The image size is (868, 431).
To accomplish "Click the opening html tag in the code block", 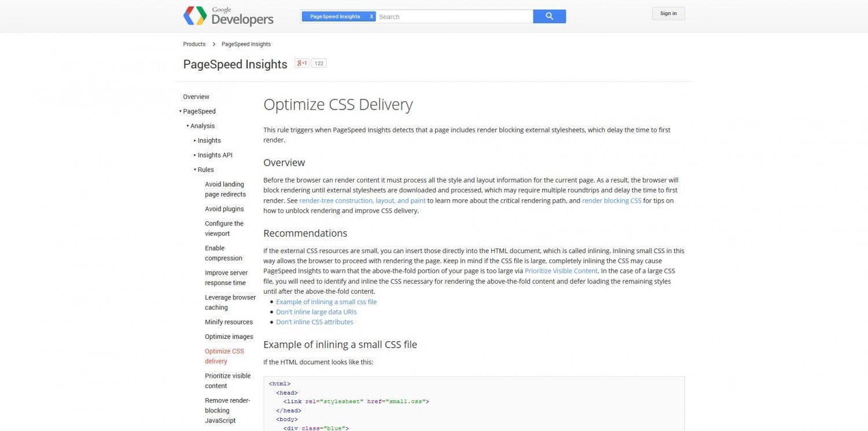I will click(279, 383).
